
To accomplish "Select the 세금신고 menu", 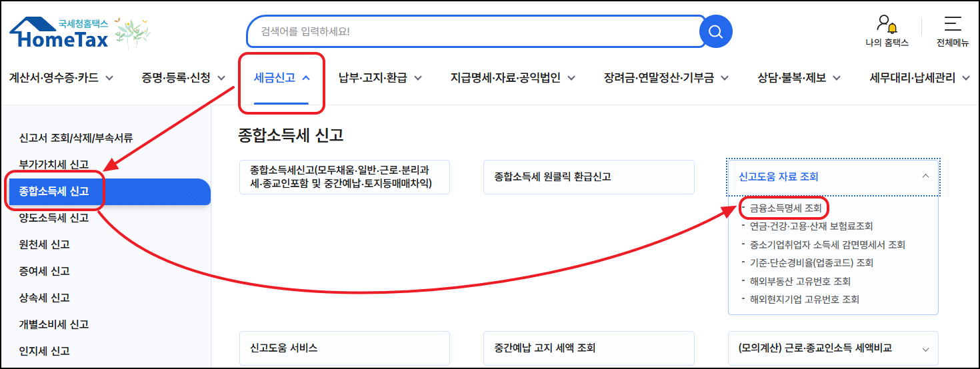I will point(275,78).
